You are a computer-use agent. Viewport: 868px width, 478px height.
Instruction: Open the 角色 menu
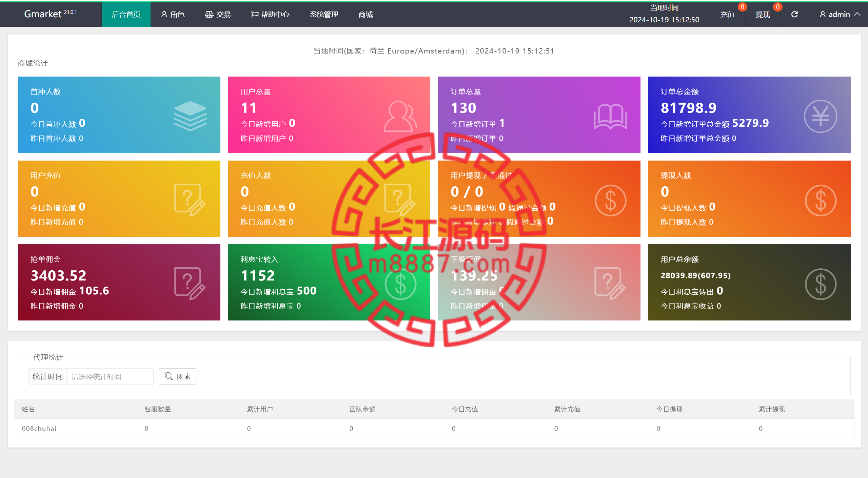tap(173, 14)
